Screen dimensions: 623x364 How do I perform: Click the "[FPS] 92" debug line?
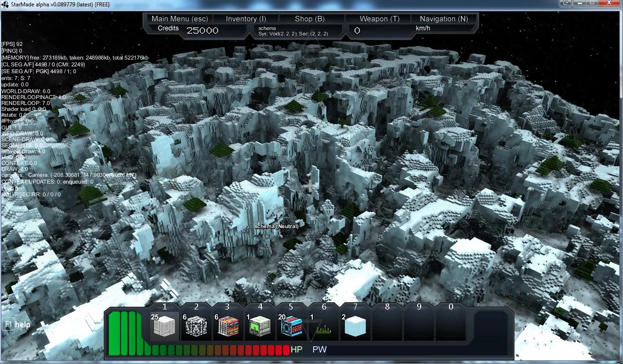pyautogui.click(x=12, y=44)
